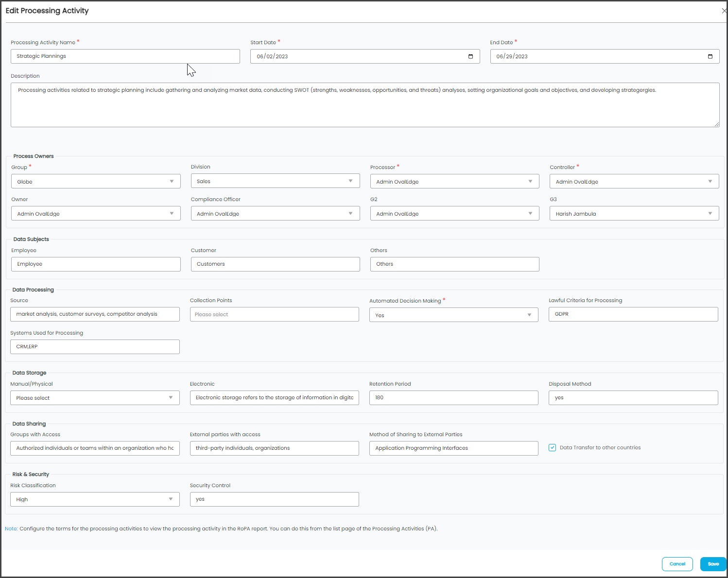Click the Edit Processing Activity title
This screenshot has width=728, height=578.
point(47,11)
